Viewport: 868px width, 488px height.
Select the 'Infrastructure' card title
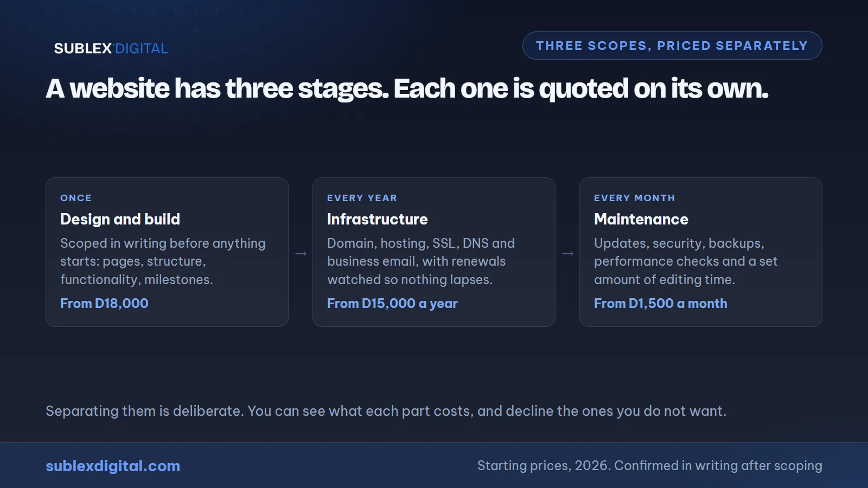coord(377,219)
